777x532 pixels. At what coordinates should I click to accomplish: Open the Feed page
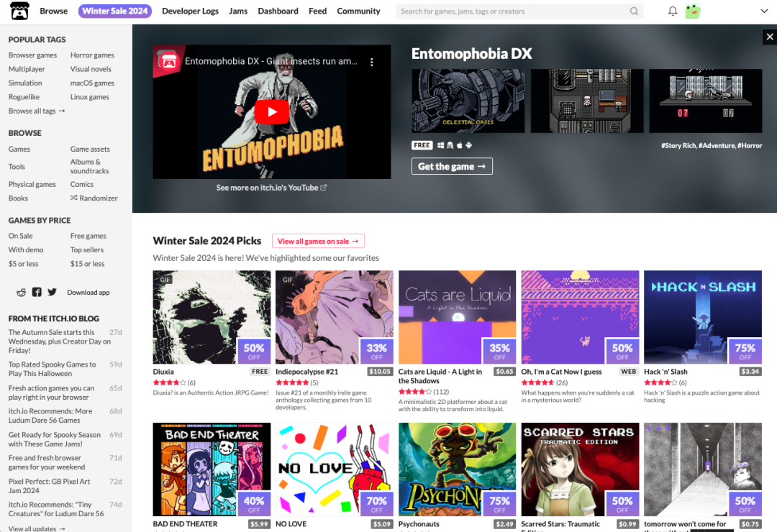coord(318,11)
